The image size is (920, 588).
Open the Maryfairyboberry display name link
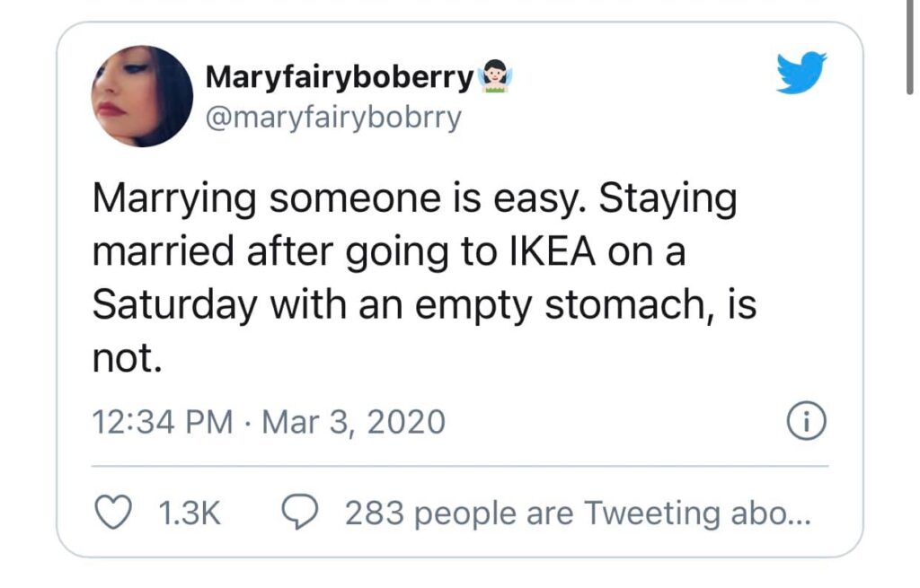click(x=339, y=79)
